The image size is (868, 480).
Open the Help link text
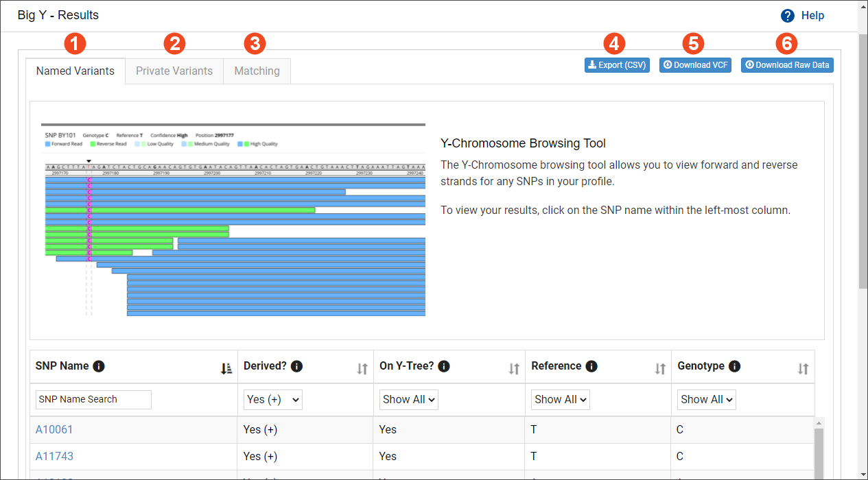[813, 16]
